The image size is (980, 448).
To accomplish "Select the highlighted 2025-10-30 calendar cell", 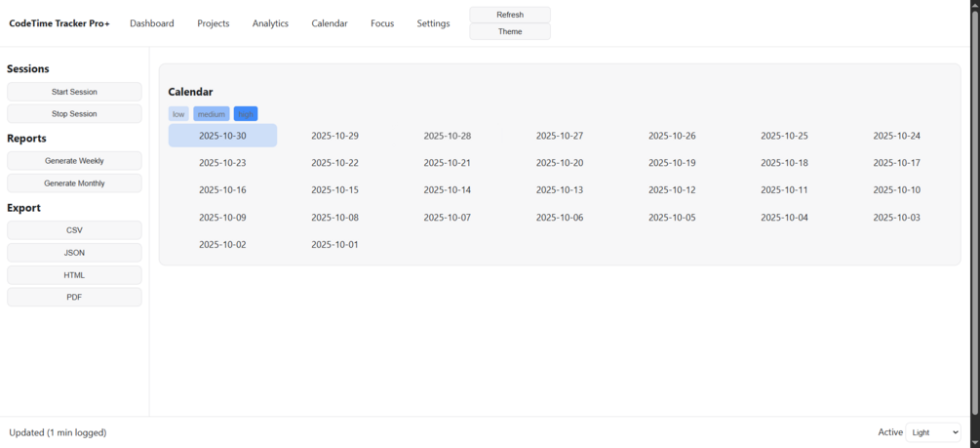I will [x=222, y=136].
